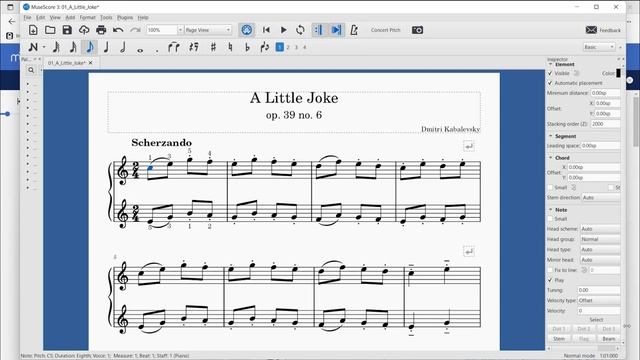Open Head group dropdown
This screenshot has width=640, height=360.
(600, 239)
